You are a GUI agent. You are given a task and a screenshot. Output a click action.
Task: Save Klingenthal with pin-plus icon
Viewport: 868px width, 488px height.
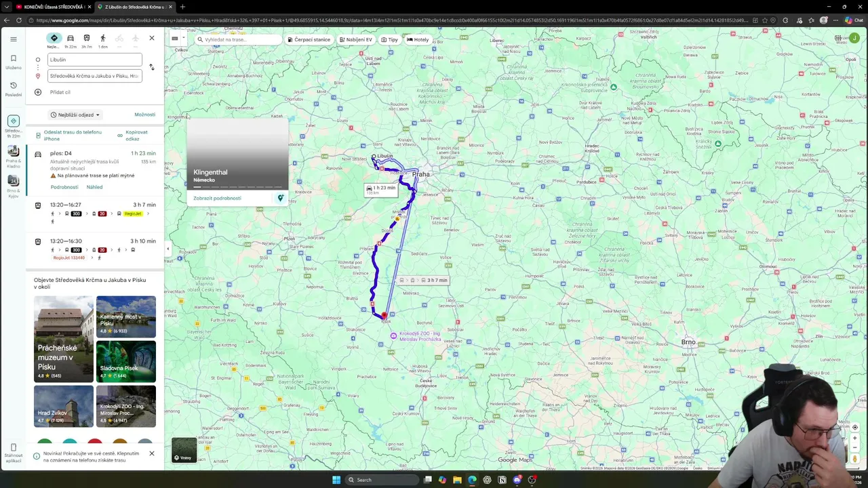click(x=280, y=198)
